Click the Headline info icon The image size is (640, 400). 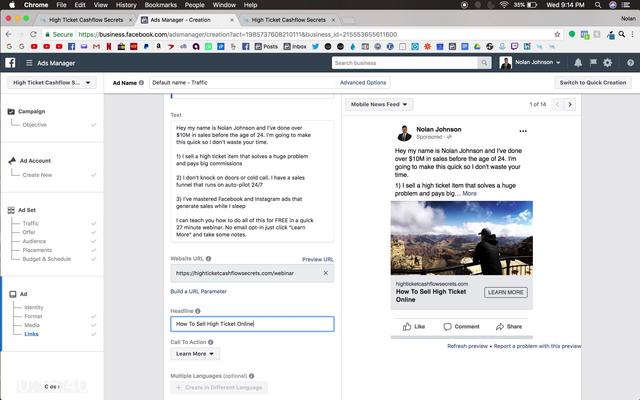(x=198, y=311)
